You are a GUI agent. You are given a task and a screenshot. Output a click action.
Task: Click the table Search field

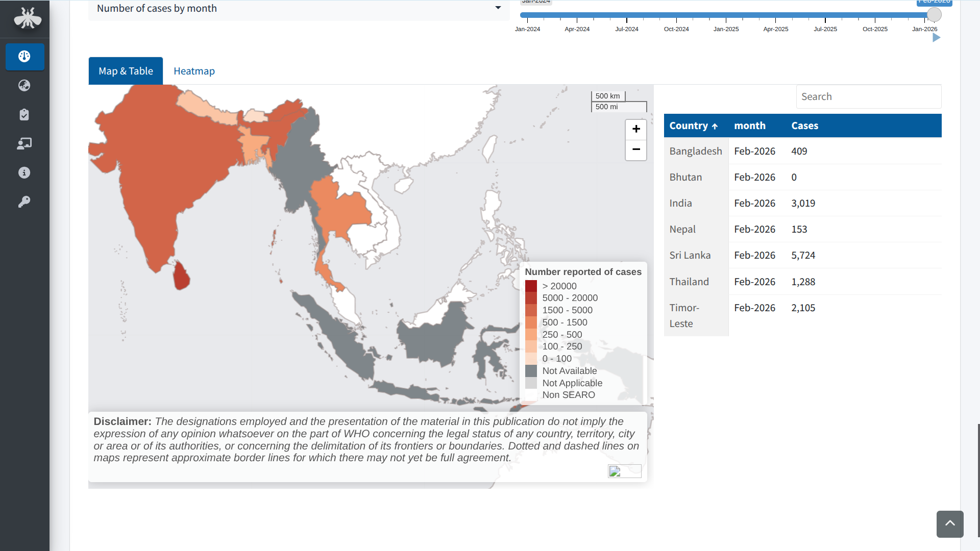pyautogui.click(x=868, y=96)
